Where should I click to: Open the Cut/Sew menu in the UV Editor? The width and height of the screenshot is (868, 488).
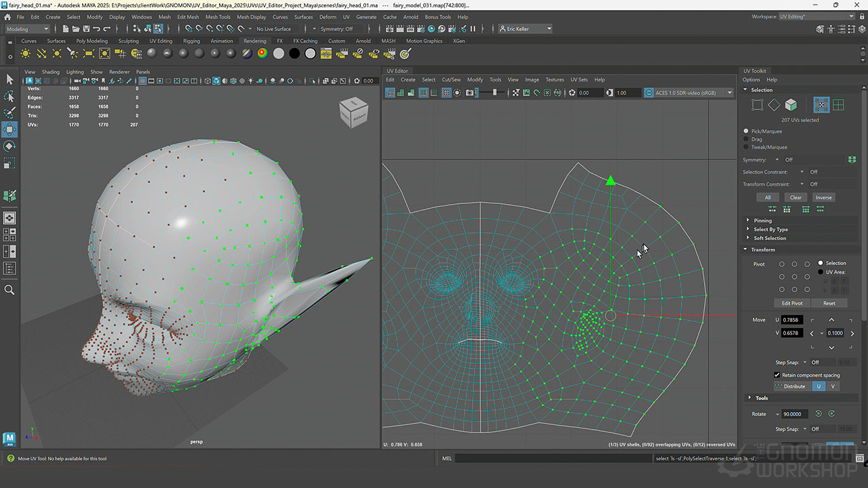[x=451, y=79]
